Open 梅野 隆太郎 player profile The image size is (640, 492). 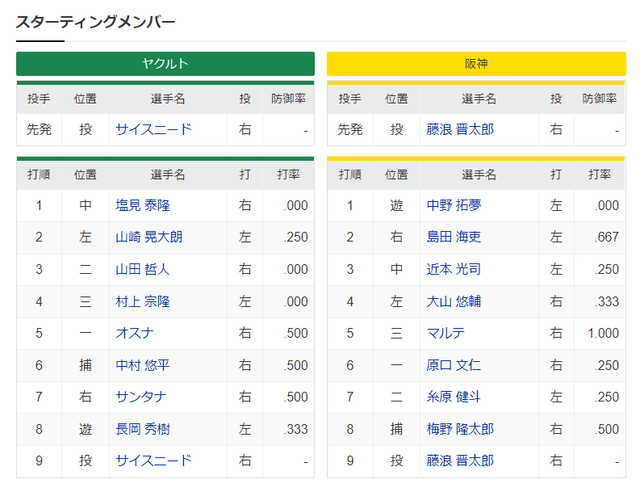click(x=460, y=429)
